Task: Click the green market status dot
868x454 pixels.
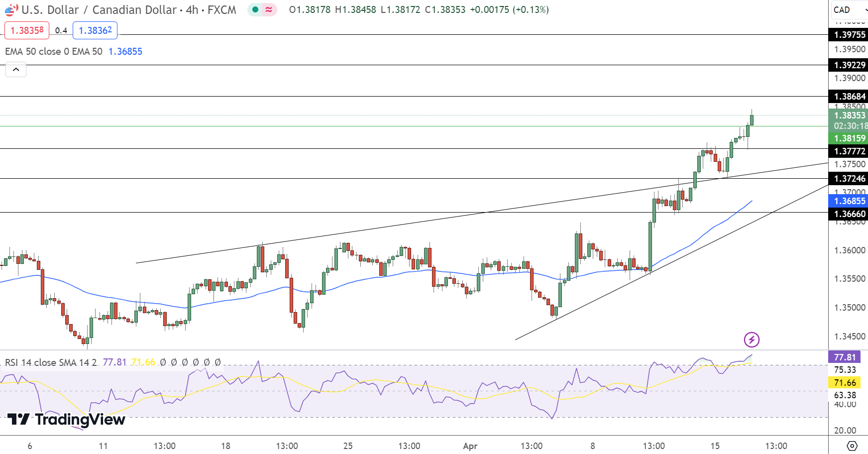Action: (255, 9)
